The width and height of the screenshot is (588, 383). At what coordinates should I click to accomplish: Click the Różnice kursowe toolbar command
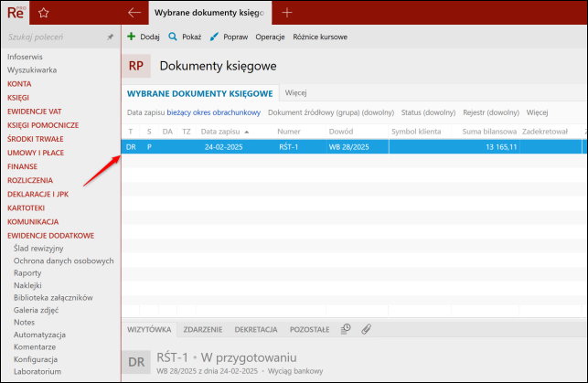click(x=320, y=37)
